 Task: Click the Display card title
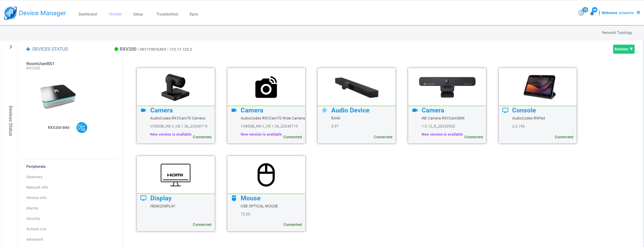pyautogui.click(x=161, y=198)
